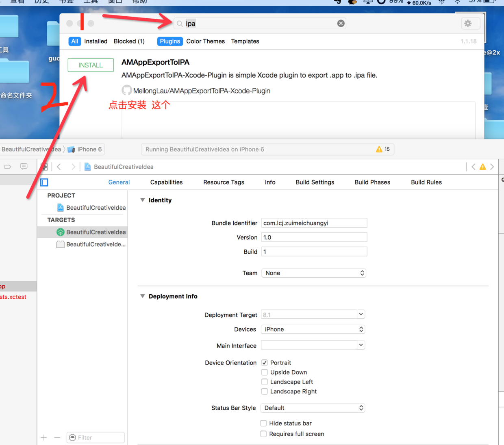The width and height of the screenshot is (504, 445).
Task: Add a new target with the plus button
Action: click(44, 437)
